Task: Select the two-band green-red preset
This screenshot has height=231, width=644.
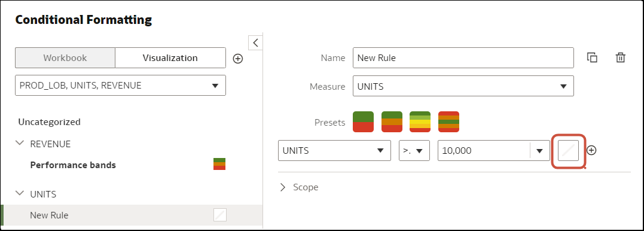Action: tap(363, 121)
